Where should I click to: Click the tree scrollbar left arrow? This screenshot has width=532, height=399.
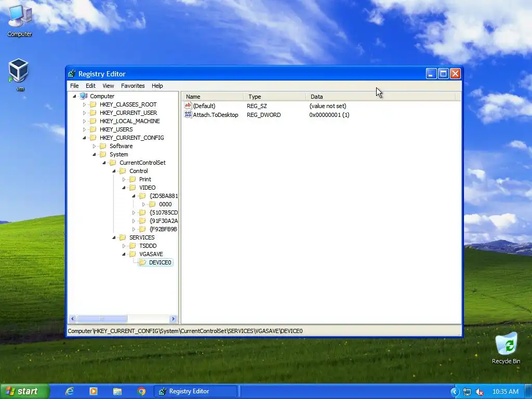click(x=72, y=319)
